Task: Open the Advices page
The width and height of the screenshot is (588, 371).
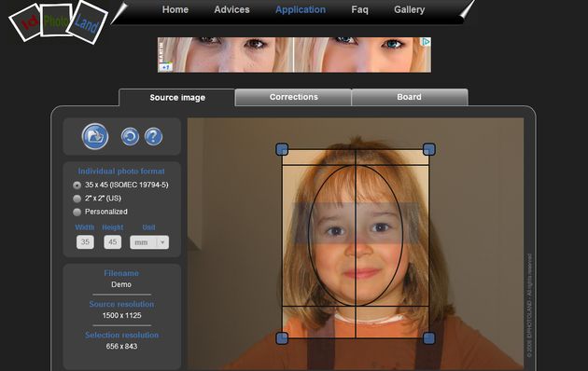Action: (231, 9)
